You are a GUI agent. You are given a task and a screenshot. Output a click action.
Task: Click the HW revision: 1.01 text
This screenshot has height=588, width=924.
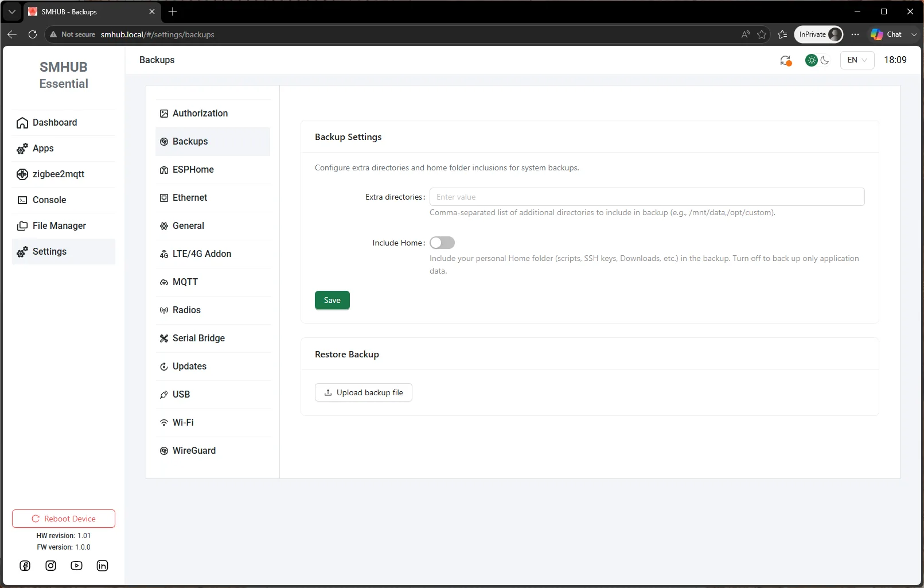click(64, 536)
